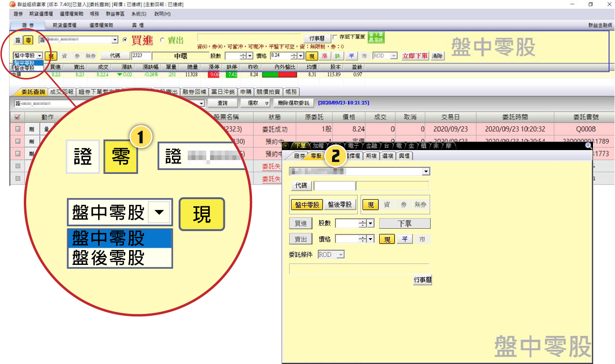Choose 盤後零股 from the open dropdown list
The image size is (615, 364).
click(x=28, y=69)
